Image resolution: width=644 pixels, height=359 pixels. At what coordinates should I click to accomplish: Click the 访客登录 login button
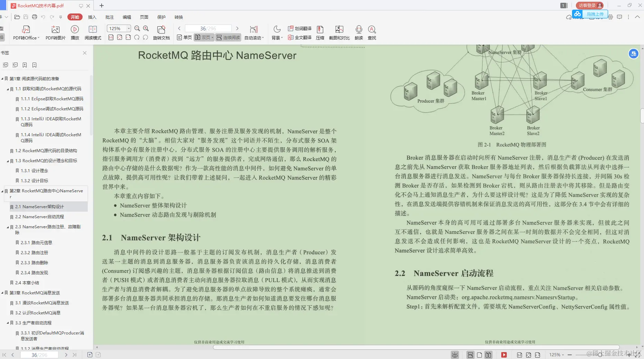pyautogui.click(x=588, y=5)
